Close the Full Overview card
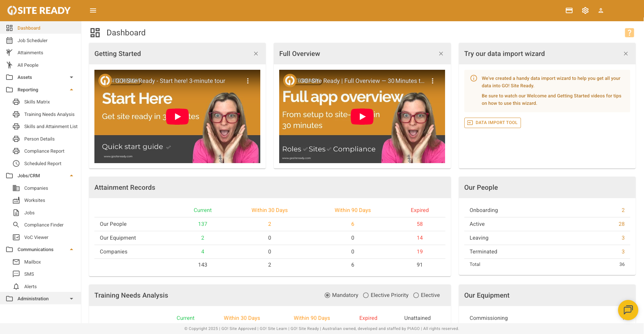Image resolution: width=644 pixels, height=334 pixels. tap(441, 54)
